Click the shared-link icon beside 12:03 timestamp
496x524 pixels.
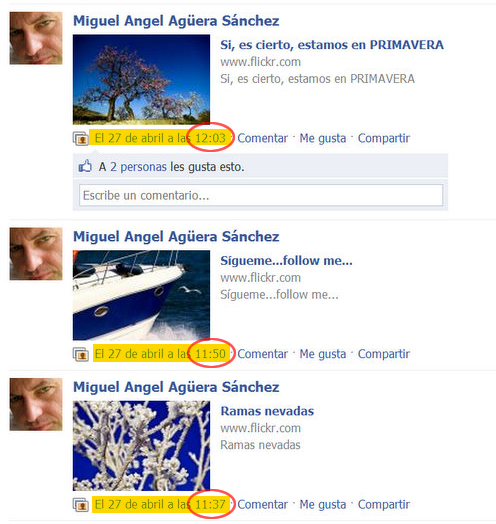(x=81, y=138)
